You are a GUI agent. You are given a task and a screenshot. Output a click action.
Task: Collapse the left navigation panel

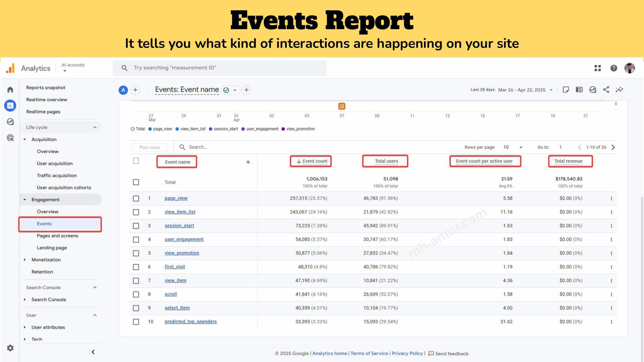(x=93, y=352)
